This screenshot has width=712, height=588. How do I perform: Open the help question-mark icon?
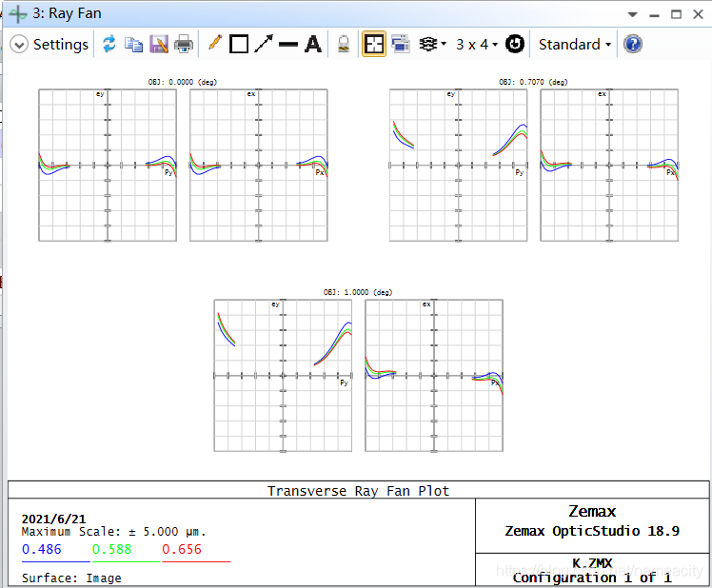click(633, 45)
